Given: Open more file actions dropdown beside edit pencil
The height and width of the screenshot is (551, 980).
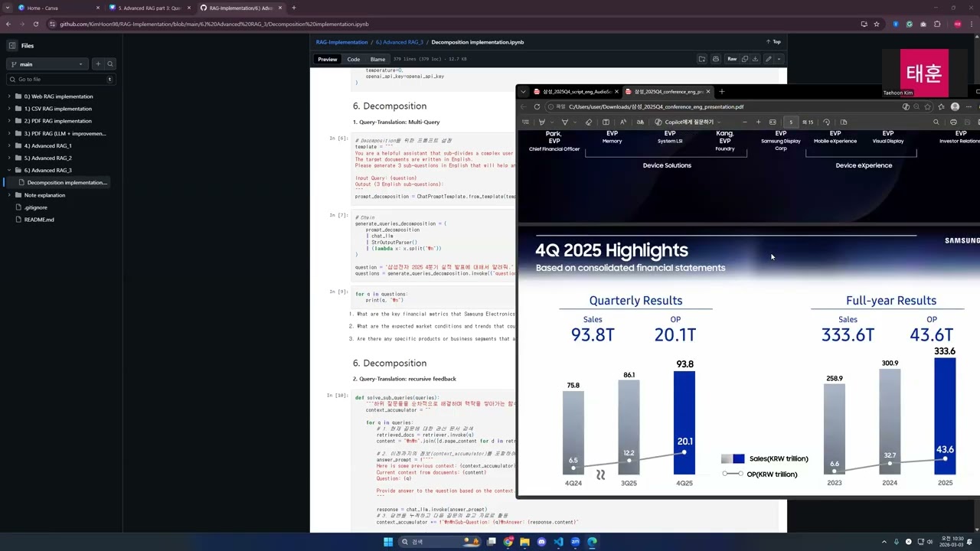Looking at the screenshot, I should point(779,59).
